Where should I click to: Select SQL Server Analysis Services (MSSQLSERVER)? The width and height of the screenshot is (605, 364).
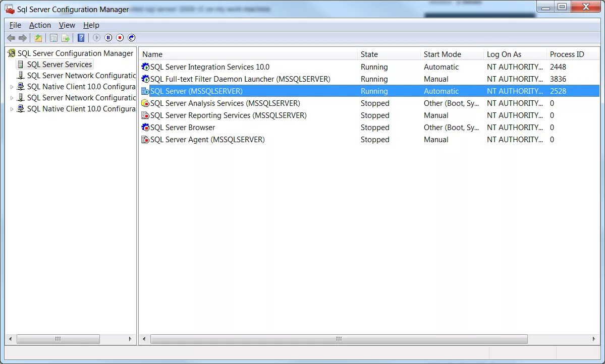tap(225, 103)
